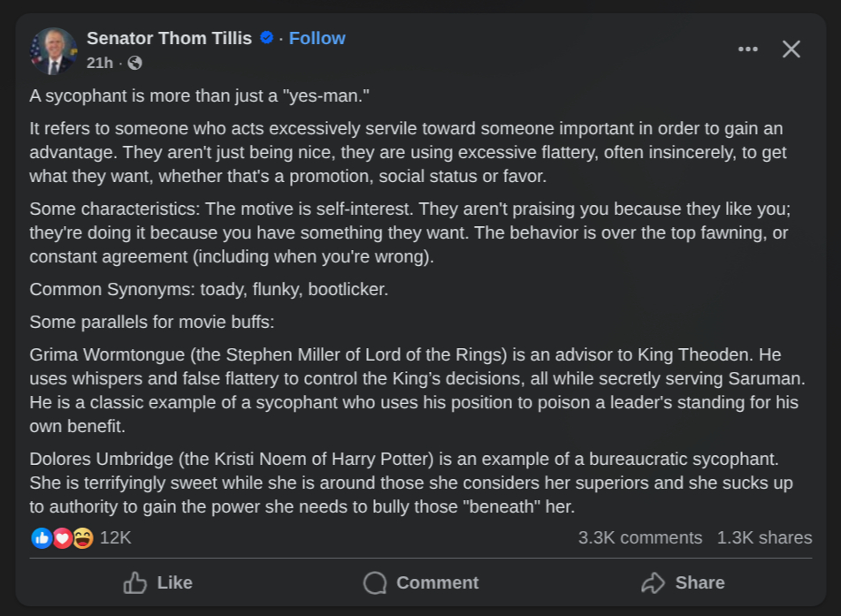Follow Senator Thom Tillis
Image resolution: width=841 pixels, height=616 pixels.
pos(317,38)
